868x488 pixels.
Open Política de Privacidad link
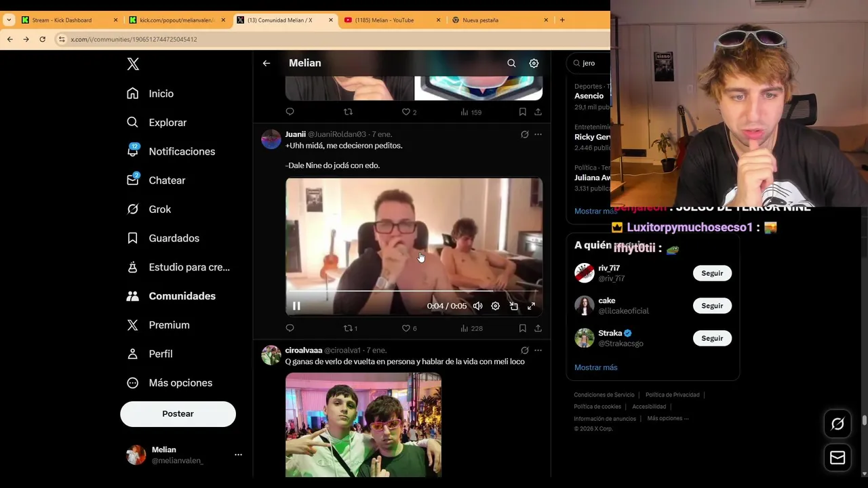pyautogui.click(x=672, y=395)
